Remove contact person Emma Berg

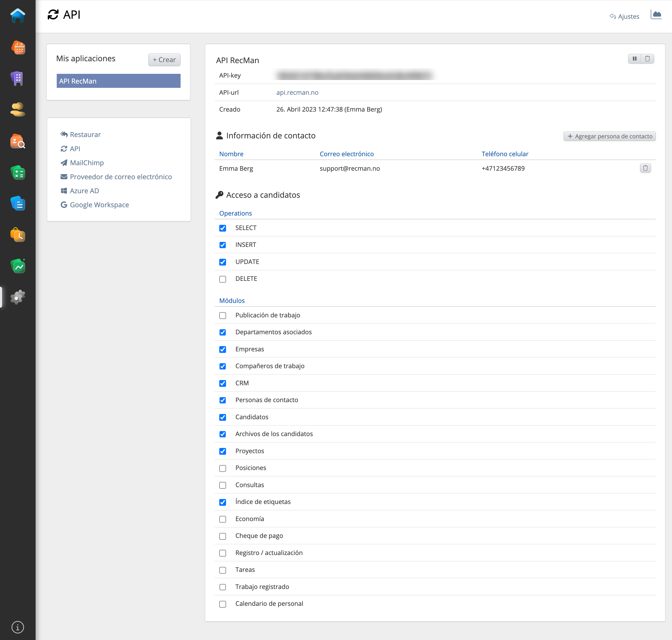[x=645, y=168]
